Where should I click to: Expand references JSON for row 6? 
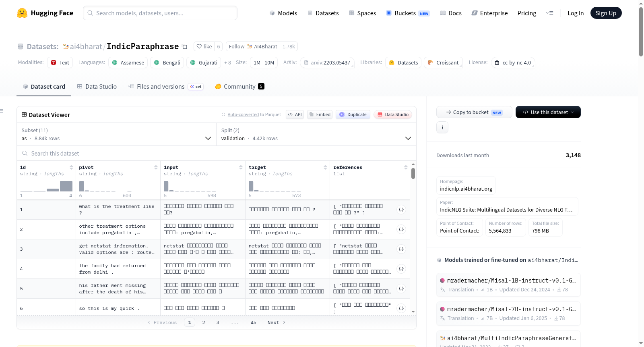pos(401,308)
